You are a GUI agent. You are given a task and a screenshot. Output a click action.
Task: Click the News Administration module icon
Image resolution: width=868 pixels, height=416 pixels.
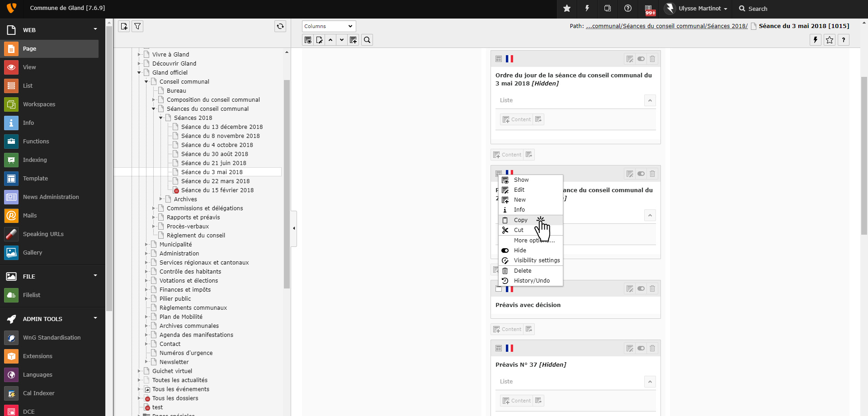pyautogui.click(x=11, y=197)
